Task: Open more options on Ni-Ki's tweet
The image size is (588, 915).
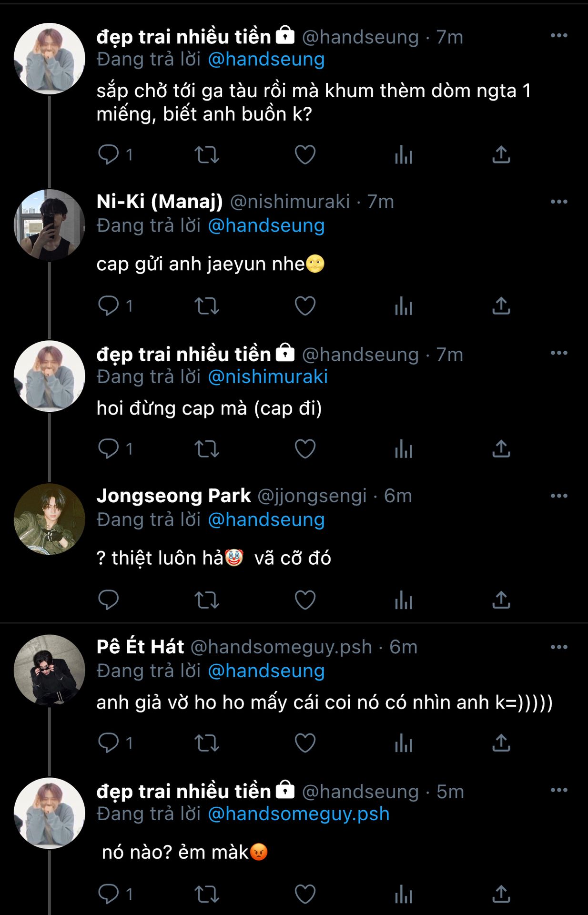Action: tap(558, 202)
